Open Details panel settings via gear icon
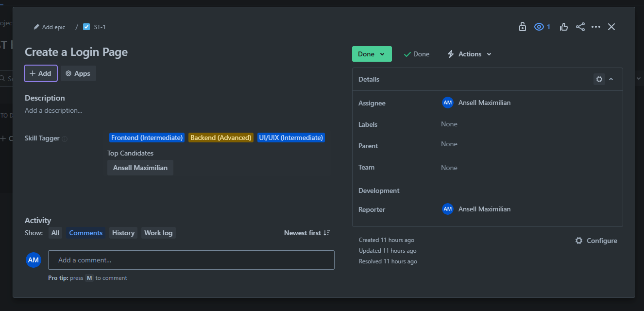Viewport: 644px width, 311px height. [599, 79]
